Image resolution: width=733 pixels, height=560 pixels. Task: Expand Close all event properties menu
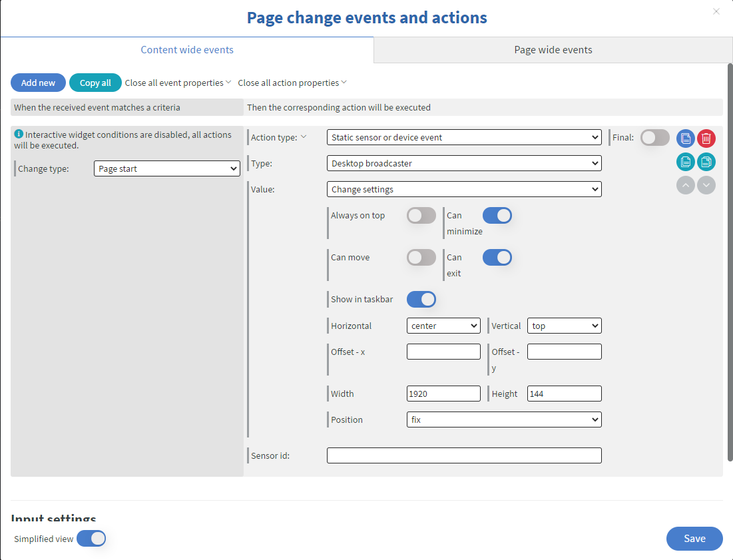pos(178,83)
